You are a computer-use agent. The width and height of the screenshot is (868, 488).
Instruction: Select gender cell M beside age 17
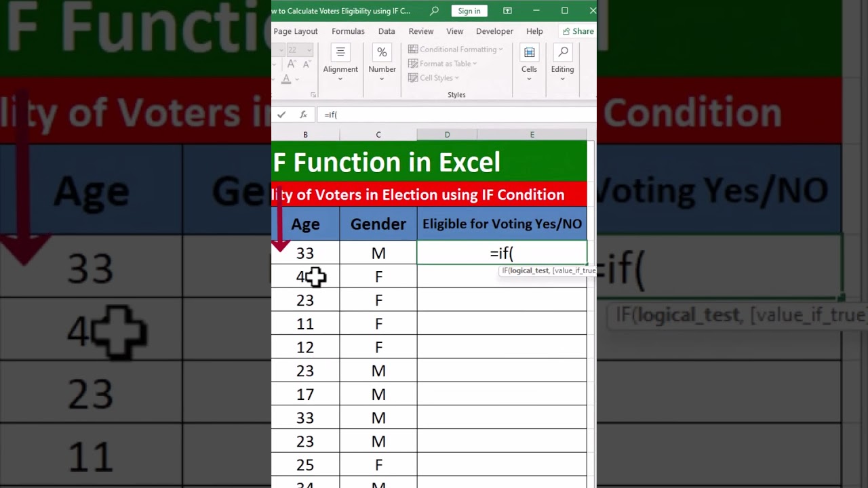coord(378,394)
